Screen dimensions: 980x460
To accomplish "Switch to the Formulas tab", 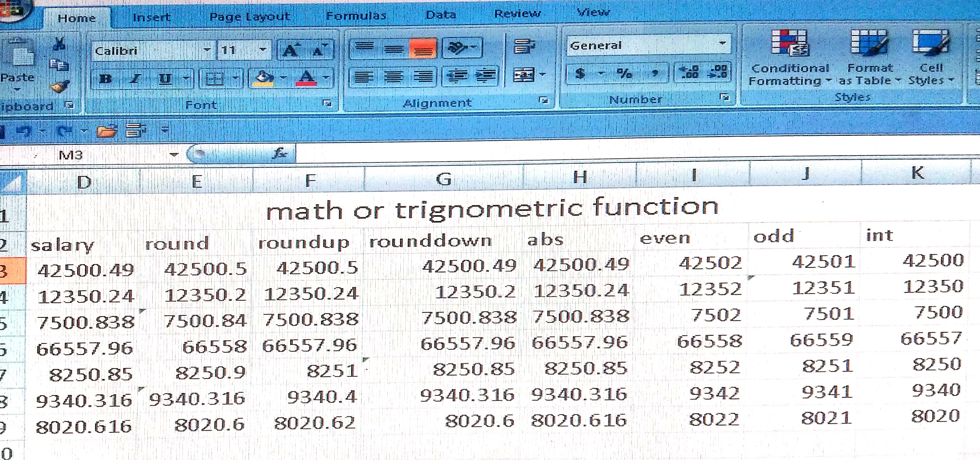I will point(356,15).
